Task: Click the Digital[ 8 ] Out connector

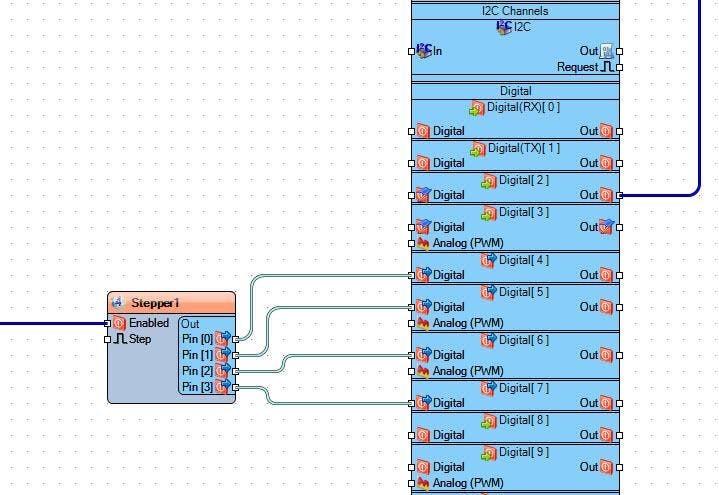Action: coord(619,435)
